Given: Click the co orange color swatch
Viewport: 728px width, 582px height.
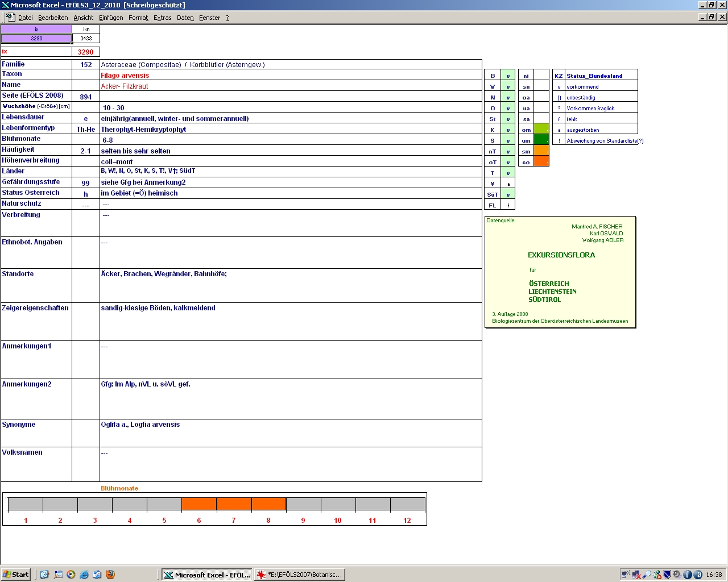Looking at the screenshot, I should 541,162.
